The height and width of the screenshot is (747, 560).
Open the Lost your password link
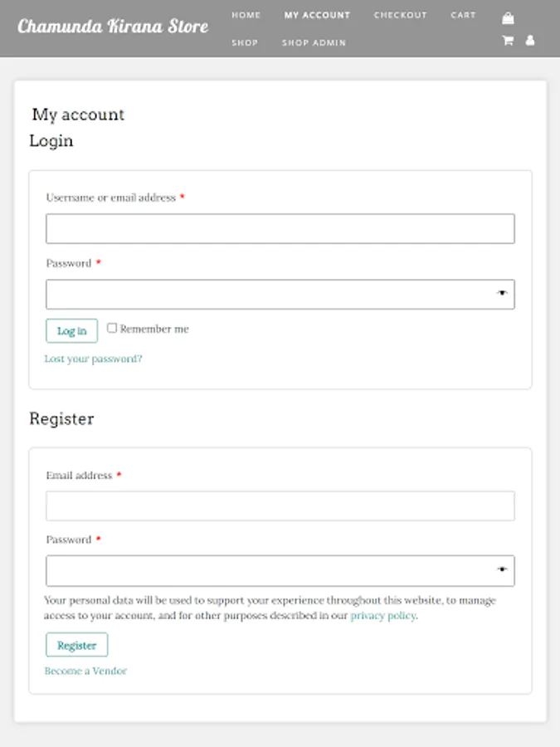click(93, 359)
